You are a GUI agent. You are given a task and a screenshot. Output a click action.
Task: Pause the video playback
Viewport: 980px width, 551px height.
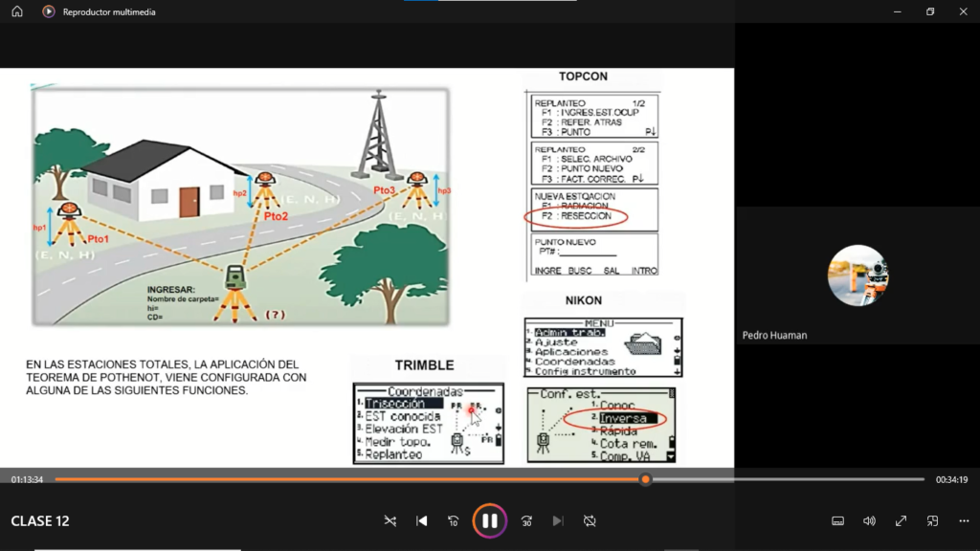489,520
